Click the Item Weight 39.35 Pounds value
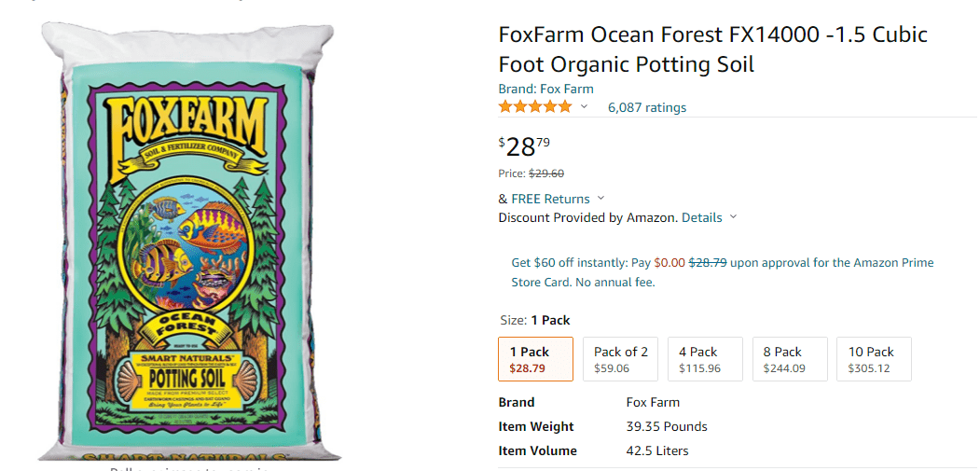Image resolution: width=980 pixels, height=471 pixels. [x=667, y=426]
